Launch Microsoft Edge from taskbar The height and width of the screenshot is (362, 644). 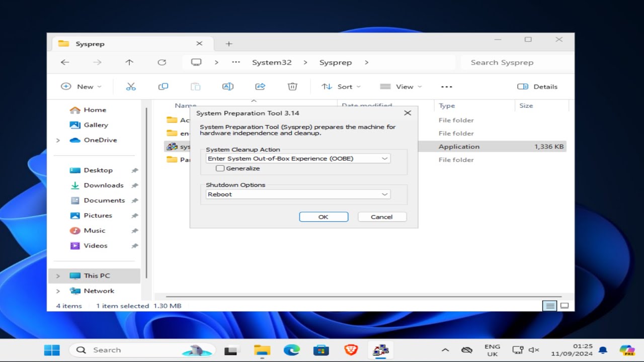click(x=292, y=350)
